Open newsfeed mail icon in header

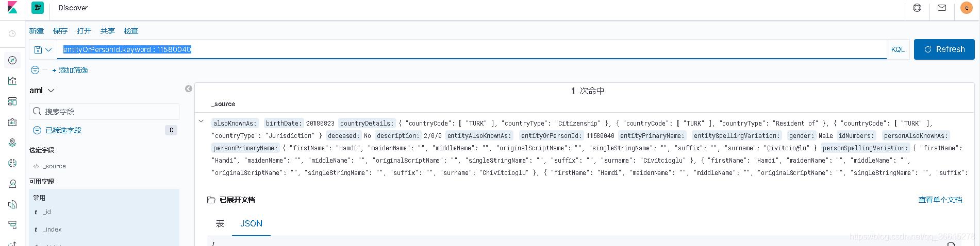[942, 8]
